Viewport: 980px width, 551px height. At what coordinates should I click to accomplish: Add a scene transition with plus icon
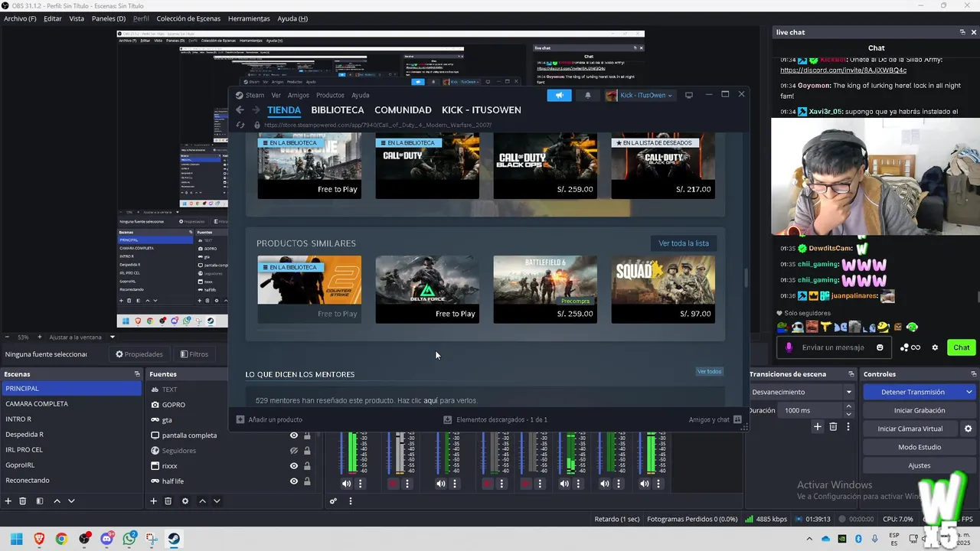[x=818, y=427]
